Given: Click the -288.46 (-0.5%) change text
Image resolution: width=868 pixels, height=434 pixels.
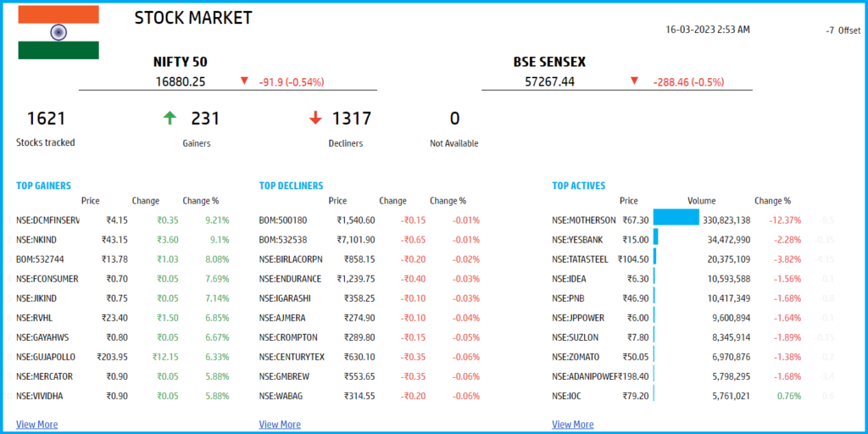Looking at the screenshot, I should (688, 82).
